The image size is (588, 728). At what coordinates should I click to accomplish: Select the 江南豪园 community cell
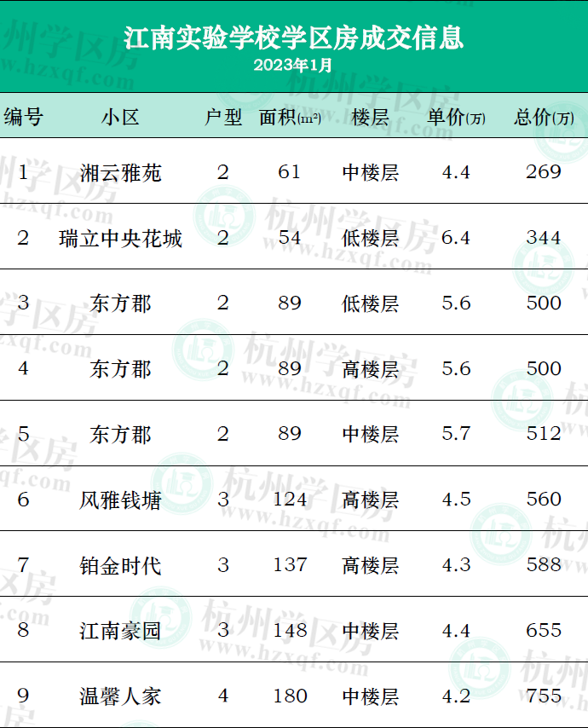(121, 631)
